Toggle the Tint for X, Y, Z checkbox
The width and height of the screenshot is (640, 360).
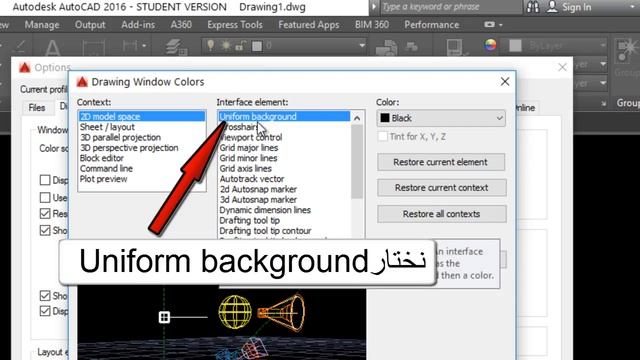click(x=382, y=136)
